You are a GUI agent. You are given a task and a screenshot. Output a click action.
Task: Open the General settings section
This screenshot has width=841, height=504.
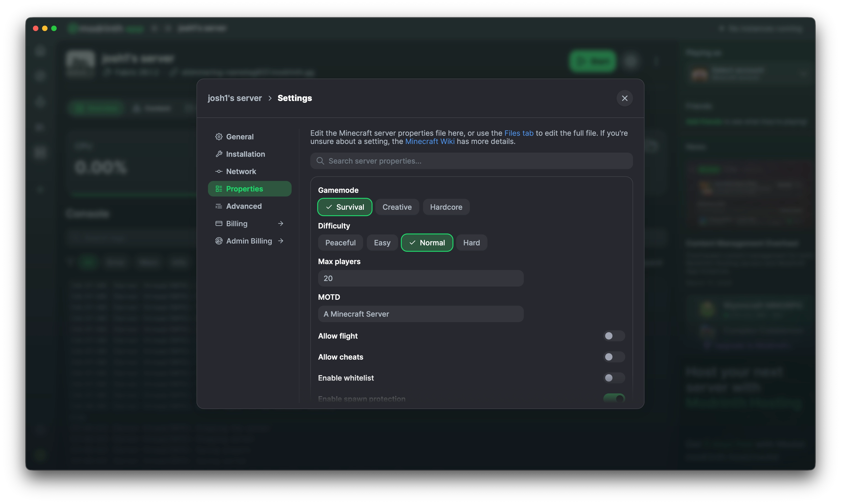[250, 137]
